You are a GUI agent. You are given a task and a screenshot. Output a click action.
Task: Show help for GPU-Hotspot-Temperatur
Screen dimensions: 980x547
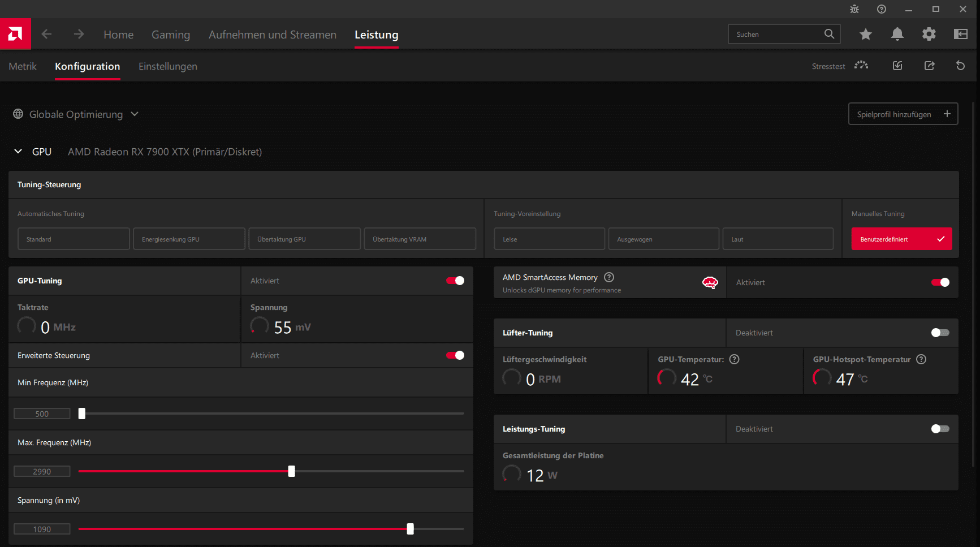coord(921,359)
